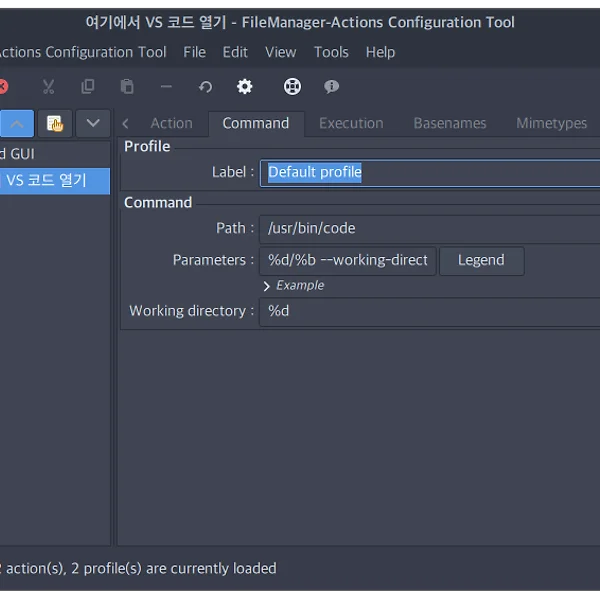Click the Legend button

[481, 261]
